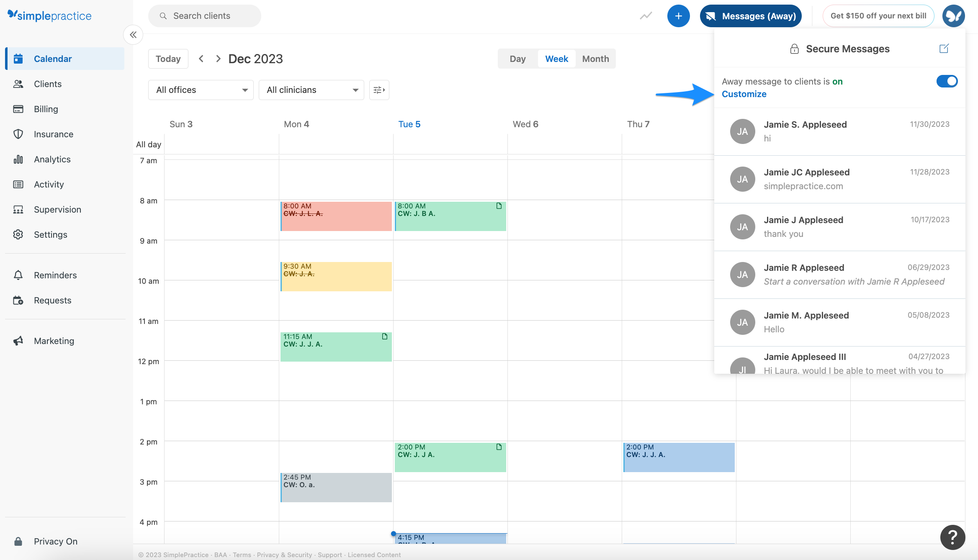The height and width of the screenshot is (560, 978).
Task: Go to next week arrow
Action: click(218, 59)
